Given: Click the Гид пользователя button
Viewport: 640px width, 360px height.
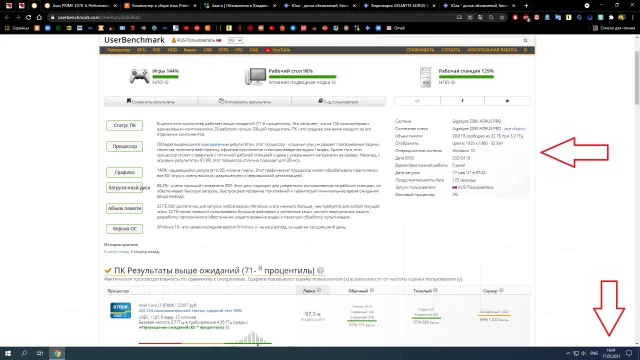Looking at the screenshot, I should tap(338, 101).
